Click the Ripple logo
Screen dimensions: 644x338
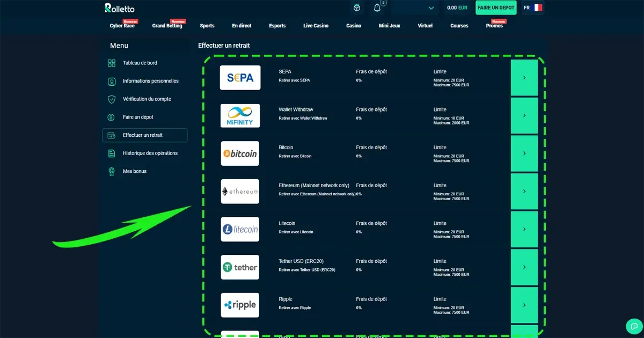tap(240, 305)
